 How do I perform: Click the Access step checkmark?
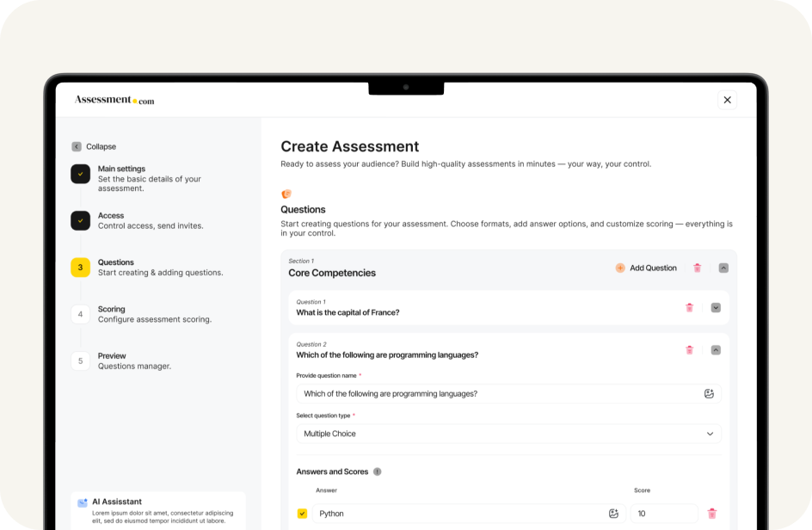pyautogui.click(x=80, y=220)
